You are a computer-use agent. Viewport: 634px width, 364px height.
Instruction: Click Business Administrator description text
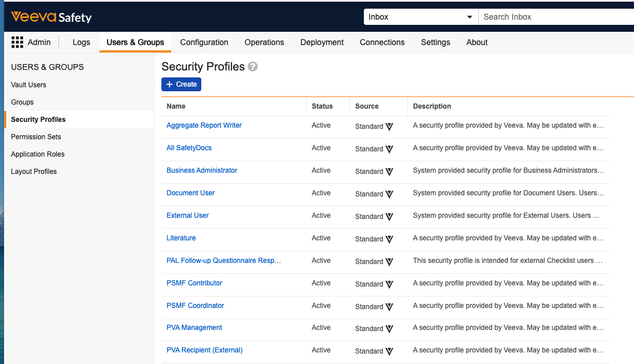click(508, 170)
